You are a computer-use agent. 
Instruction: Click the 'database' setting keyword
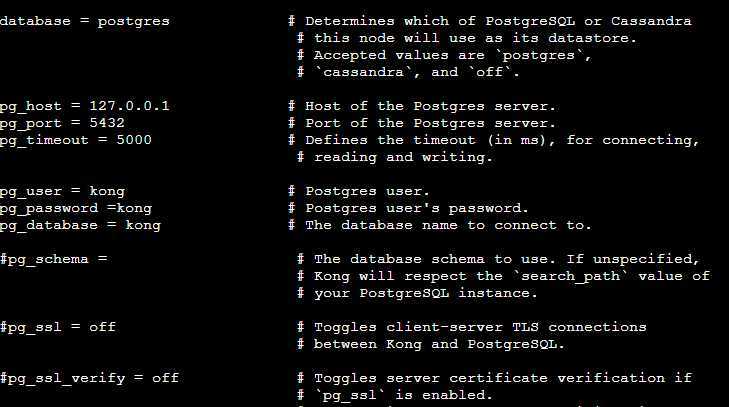(35, 21)
